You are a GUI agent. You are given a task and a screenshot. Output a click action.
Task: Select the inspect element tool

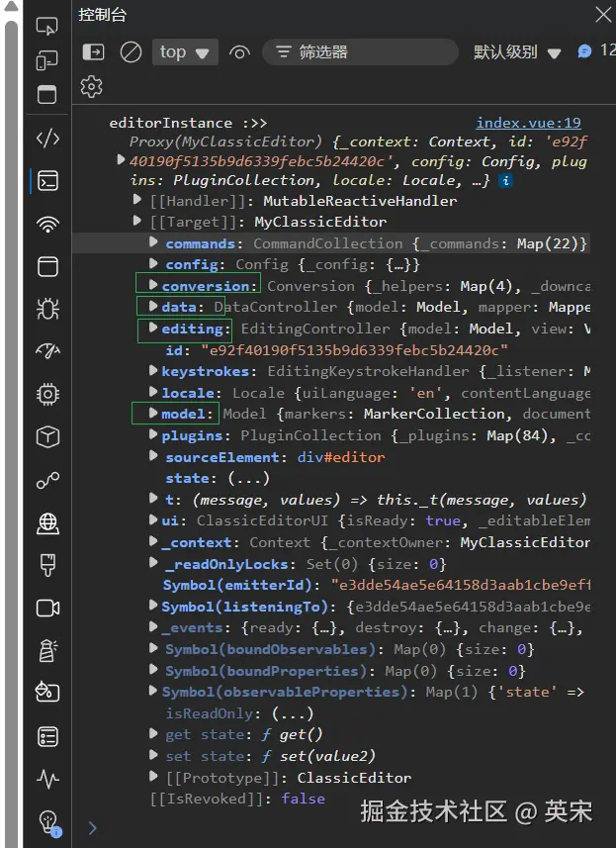[x=47, y=26]
